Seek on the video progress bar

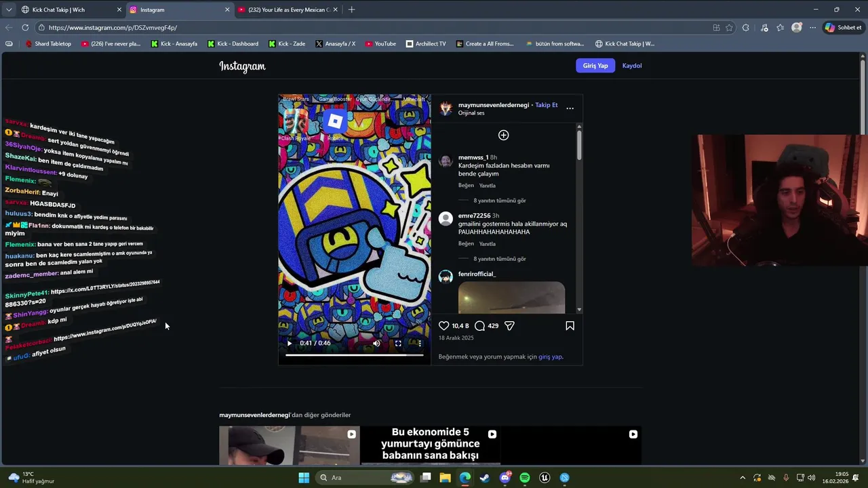(354, 354)
